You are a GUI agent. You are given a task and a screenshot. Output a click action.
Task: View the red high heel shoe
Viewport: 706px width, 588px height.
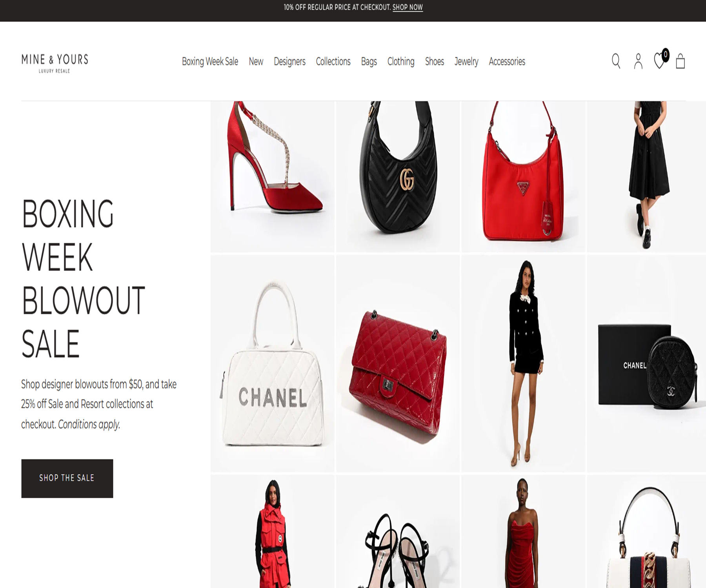click(x=273, y=176)
